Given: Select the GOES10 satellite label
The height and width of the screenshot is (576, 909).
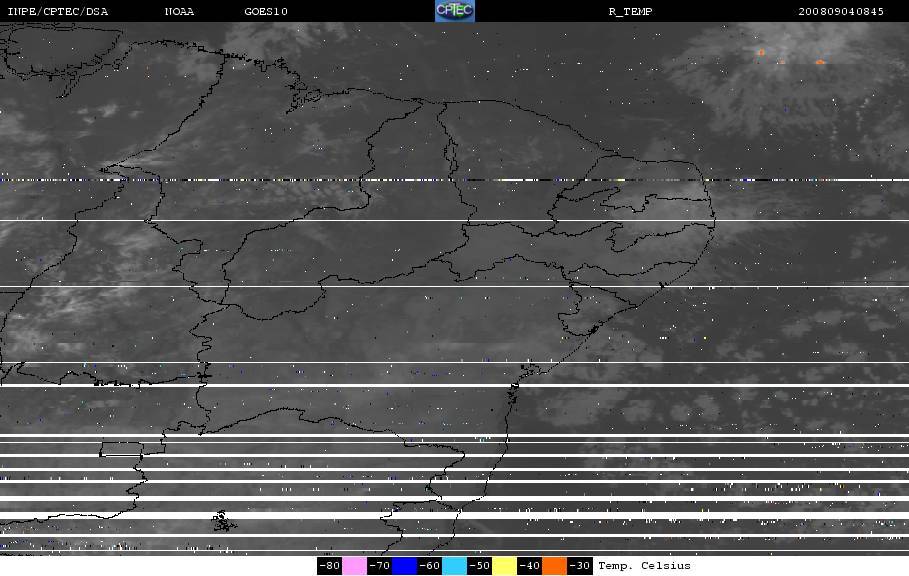Looking at the screenshot, I should pyautogui.click(x=266, y=12).
